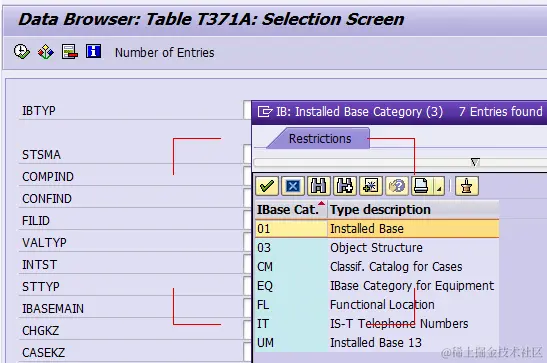
Task: Click the STSMA field label
Action: coord(42,155)
